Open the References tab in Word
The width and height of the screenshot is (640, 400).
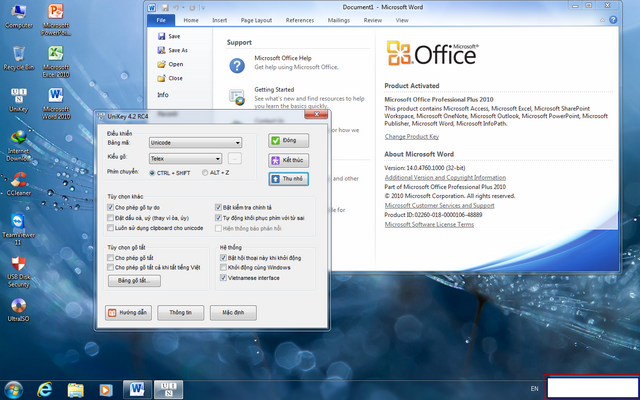(x=300, y=20)
